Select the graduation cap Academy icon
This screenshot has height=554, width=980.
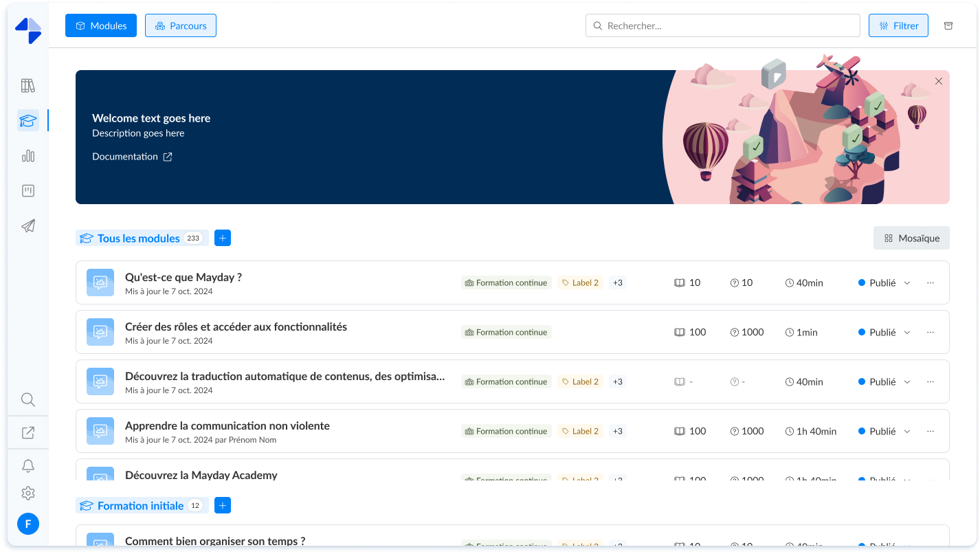pyautogui.click(x=27, y=120)
